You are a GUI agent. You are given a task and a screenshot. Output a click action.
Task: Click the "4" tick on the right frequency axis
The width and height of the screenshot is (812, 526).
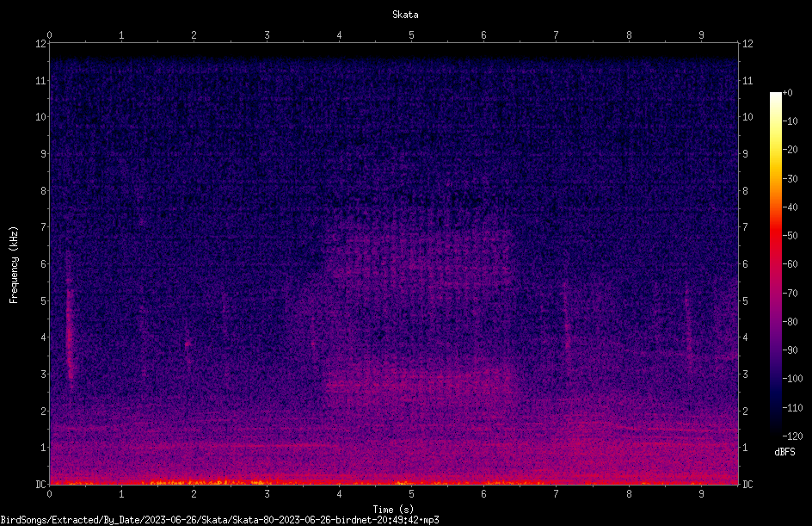click(745, 337)
